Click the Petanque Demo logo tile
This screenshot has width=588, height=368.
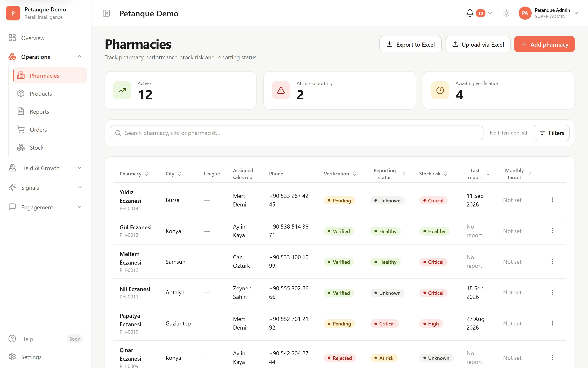point(13,13)
